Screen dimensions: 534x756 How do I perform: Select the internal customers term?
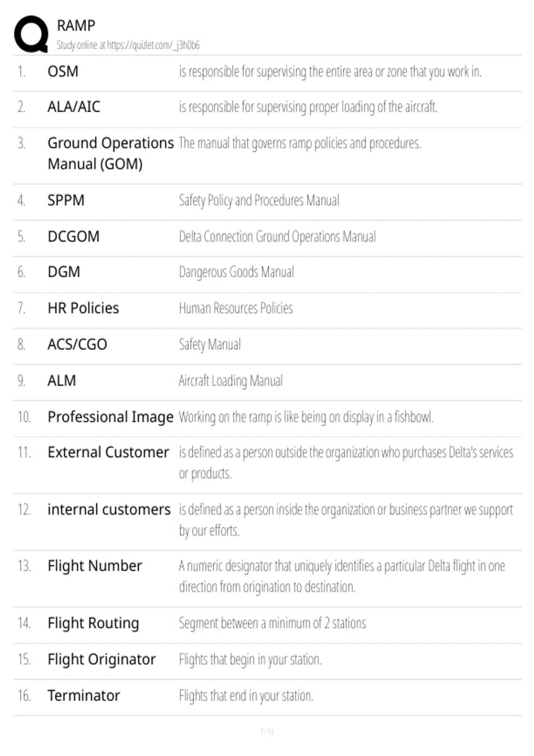[109, 510]
